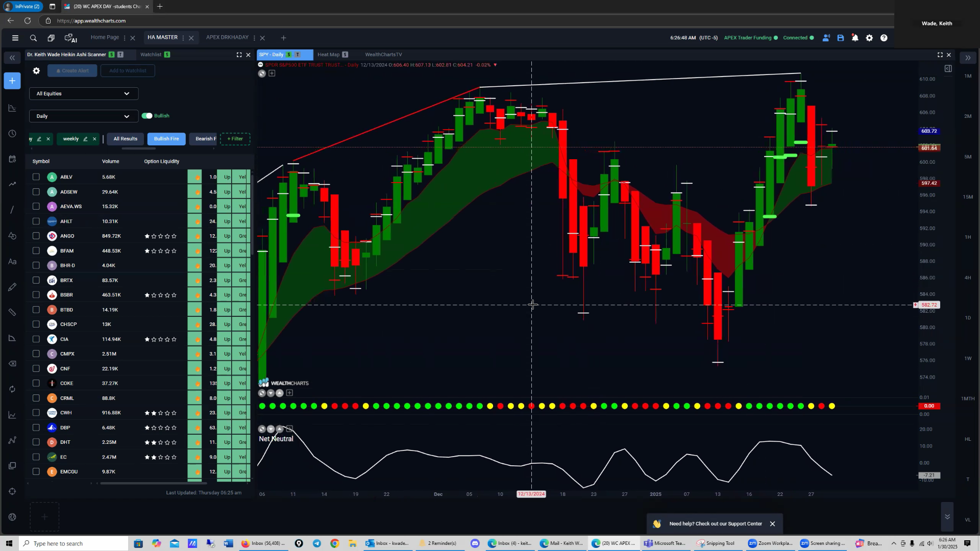Check the ADSEW row checkbox
Viewport: 980px width, 551px height.
click(x=36, y=192)
